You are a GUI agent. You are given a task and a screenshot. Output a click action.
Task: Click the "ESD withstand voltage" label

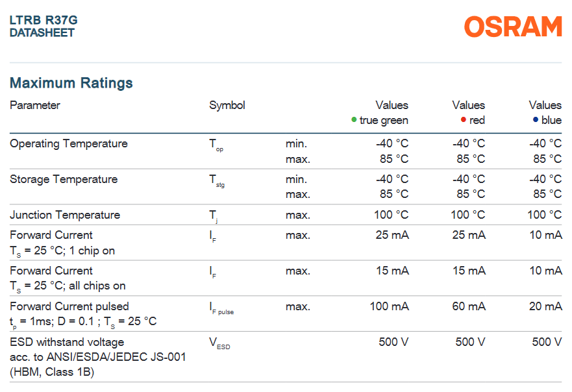coord(67,342)
